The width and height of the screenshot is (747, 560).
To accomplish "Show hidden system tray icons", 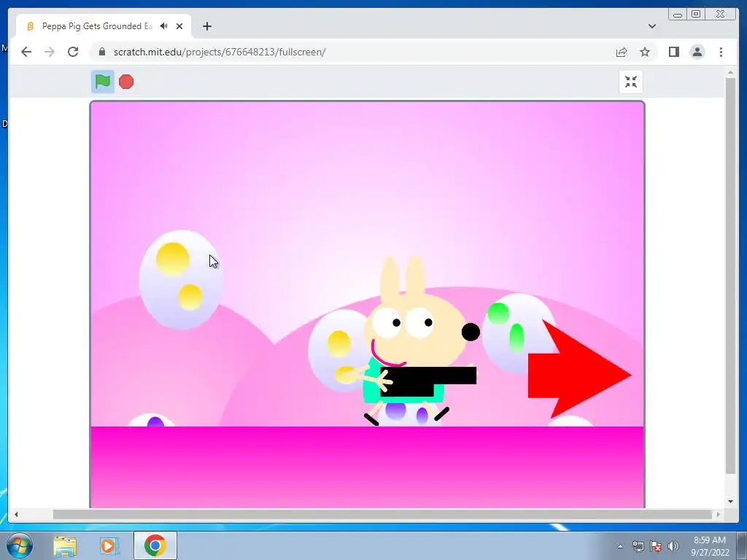I will [620, 546].
